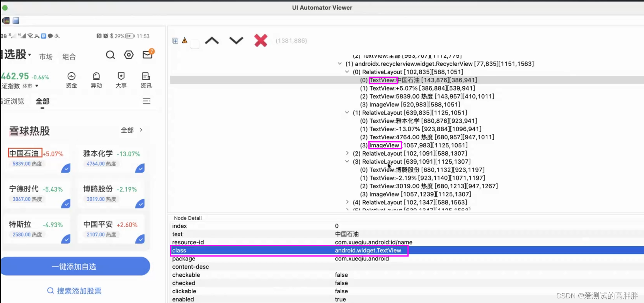Toggle the check mark on 中国石油 card
Image resolution: width=644 pixels, height=303 pixels.
66,168
